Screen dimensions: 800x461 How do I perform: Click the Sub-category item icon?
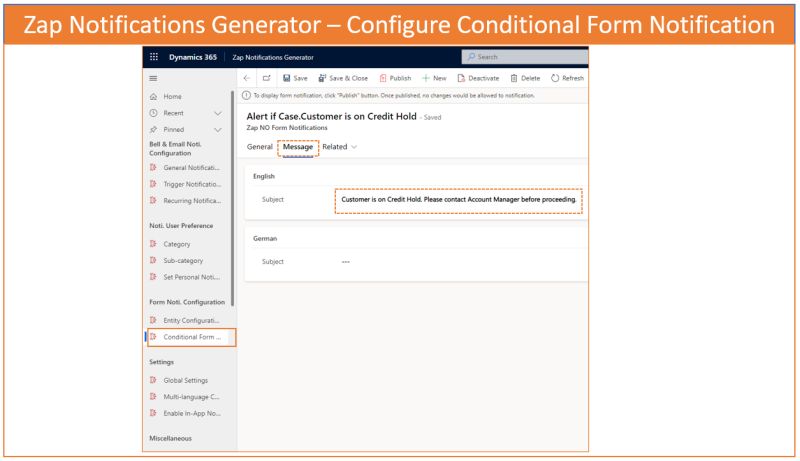[x=153, y=260]
